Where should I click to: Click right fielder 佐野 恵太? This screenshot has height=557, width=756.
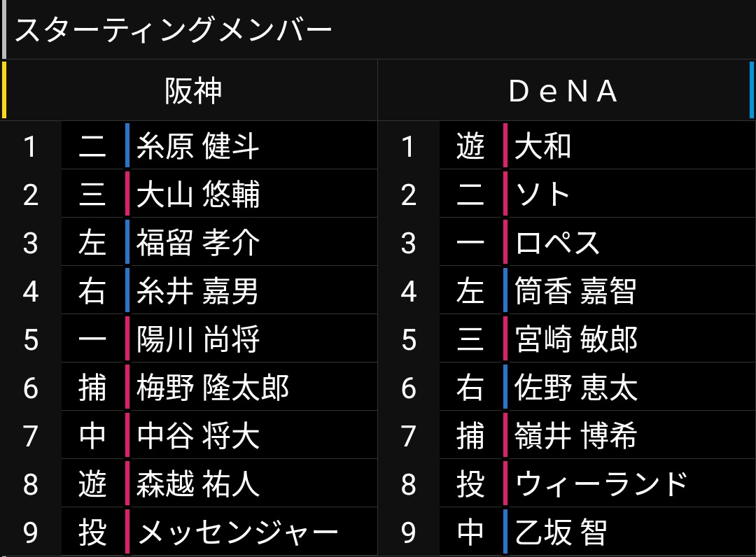coord(575,388)
